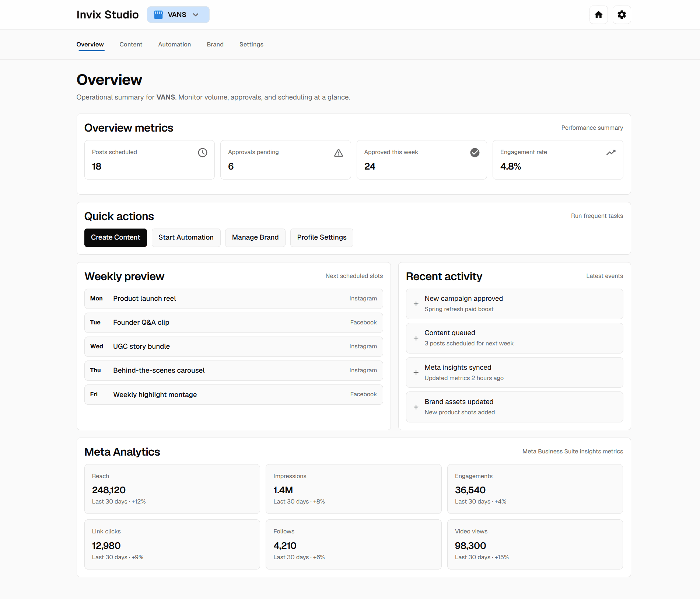
Task: Click the Profile Settings button
Action: 322,237
